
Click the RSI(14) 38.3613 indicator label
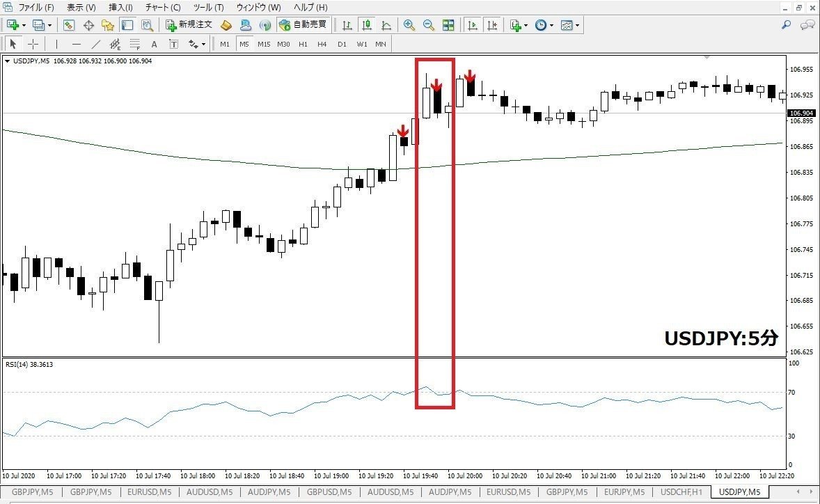(29, 364)
